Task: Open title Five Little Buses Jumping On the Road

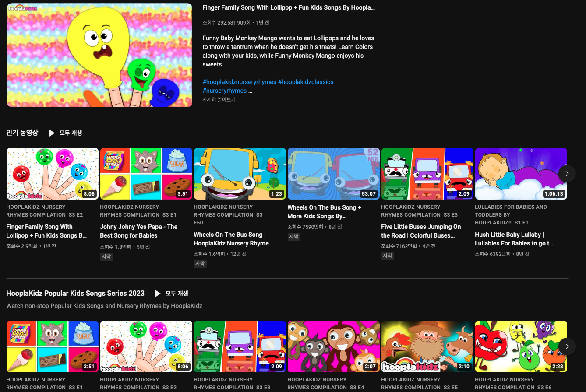Action: 421,231
